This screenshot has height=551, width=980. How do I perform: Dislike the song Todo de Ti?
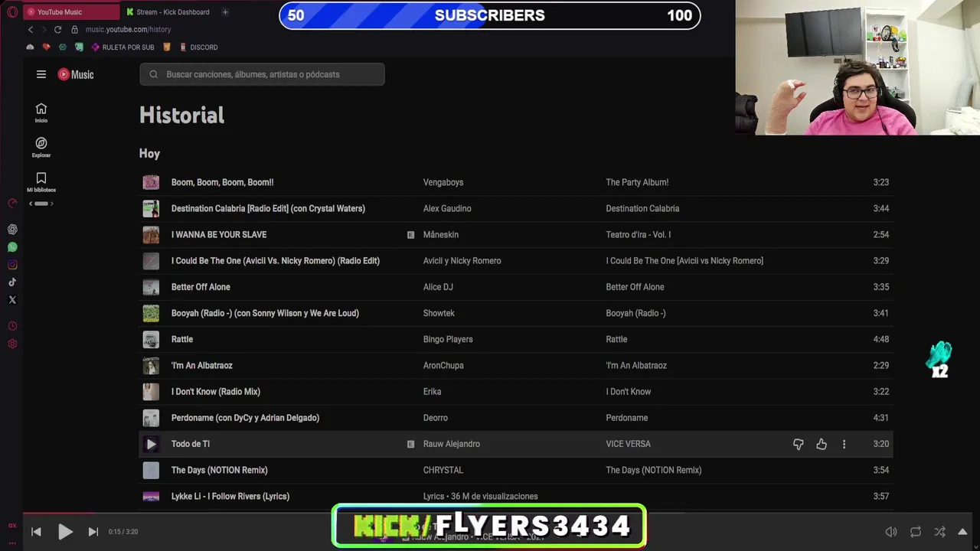point(798,444)
